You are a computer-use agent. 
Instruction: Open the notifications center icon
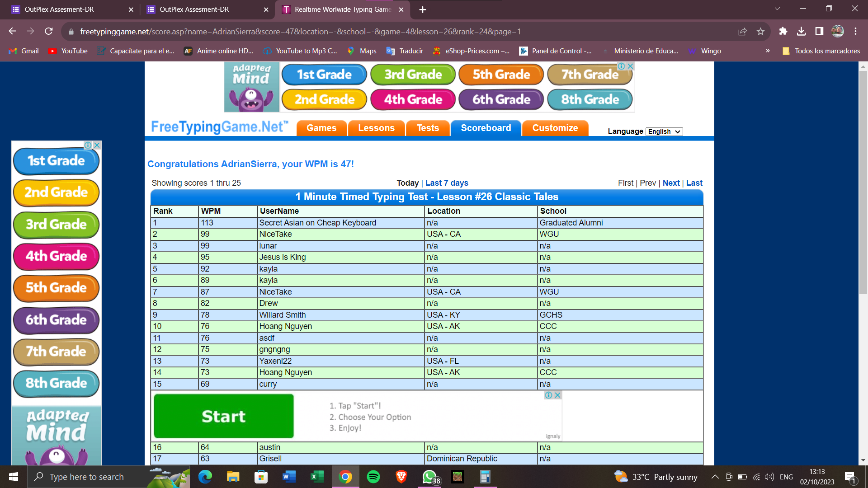tap(850, 477)
